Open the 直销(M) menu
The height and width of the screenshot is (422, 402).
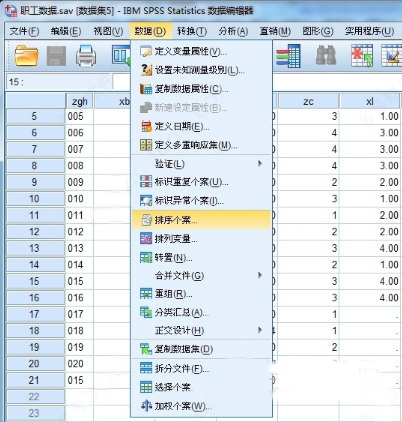[275, 31]
